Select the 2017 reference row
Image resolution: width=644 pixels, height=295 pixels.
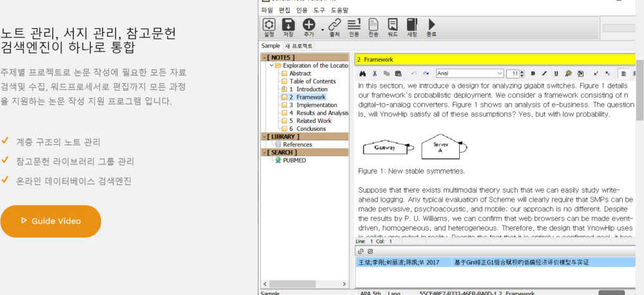[x=496, y=262]
